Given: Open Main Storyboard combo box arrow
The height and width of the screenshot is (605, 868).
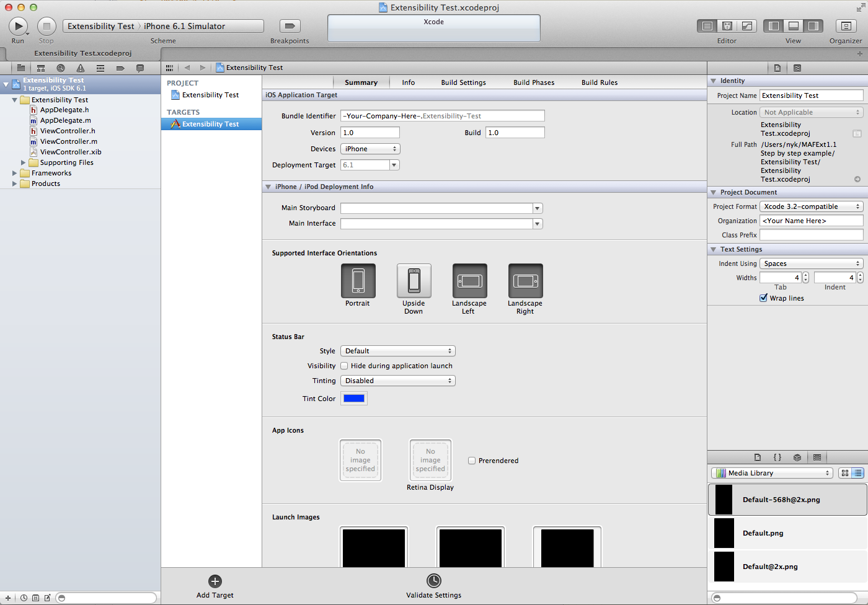Looking at the screenshot, I should point(538,208).
